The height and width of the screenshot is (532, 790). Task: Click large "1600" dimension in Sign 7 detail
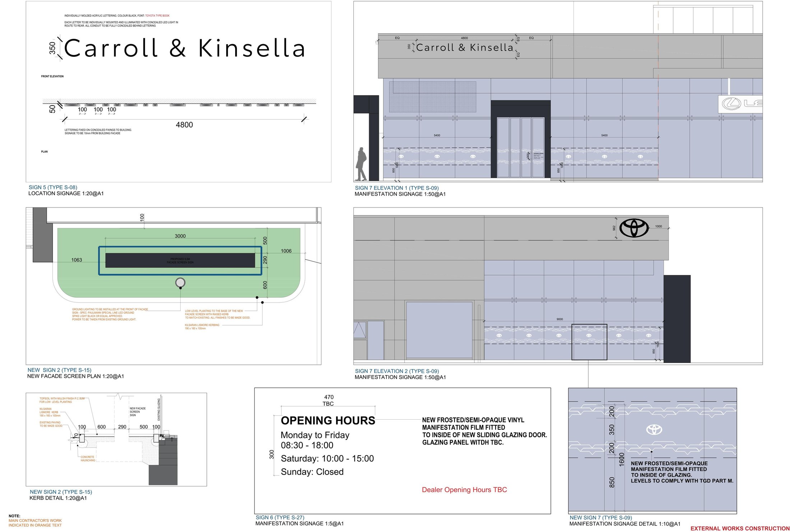[x=622, y=459]
